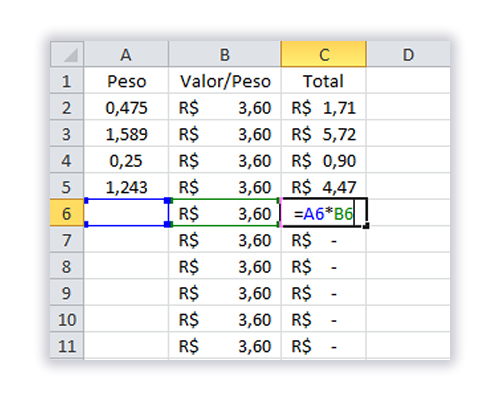This screenshot has height=400, width=500.
Task: Select total cell showing R$ 5,72
Action: [x=324, y=134]
